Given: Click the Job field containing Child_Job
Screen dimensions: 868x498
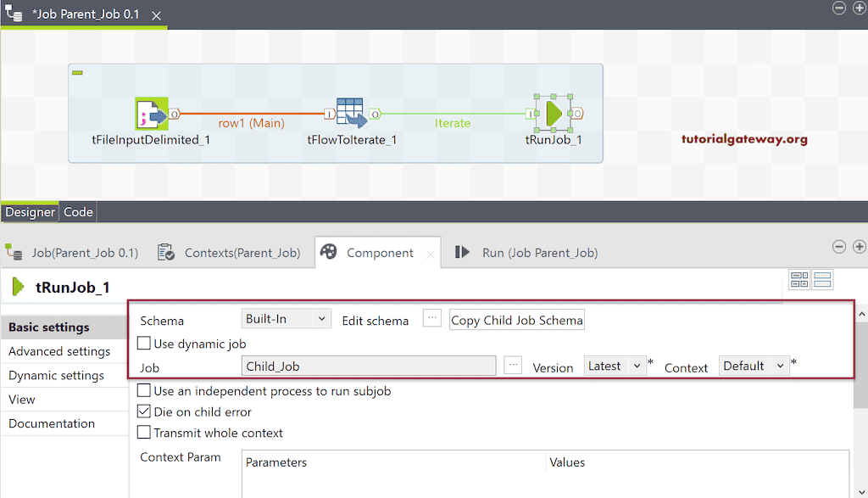Looking at the screenshot, I should tap(369, 365).
